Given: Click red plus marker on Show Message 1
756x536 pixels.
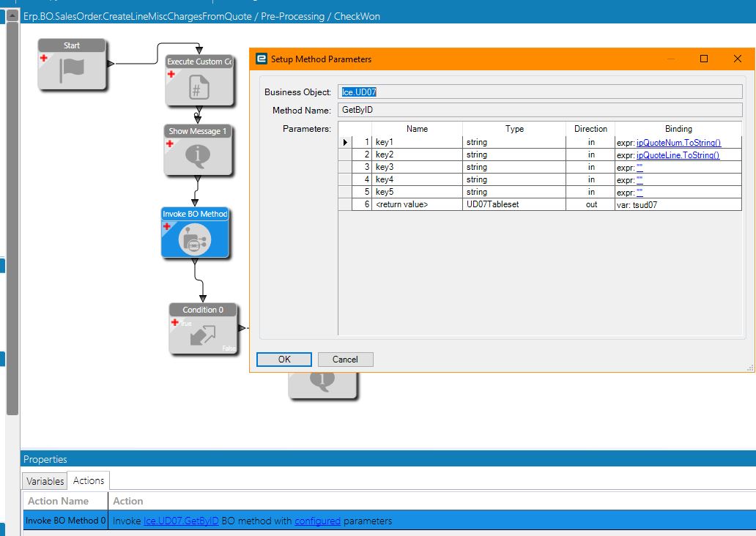Looking at the screenshot, I should [170, 144].
